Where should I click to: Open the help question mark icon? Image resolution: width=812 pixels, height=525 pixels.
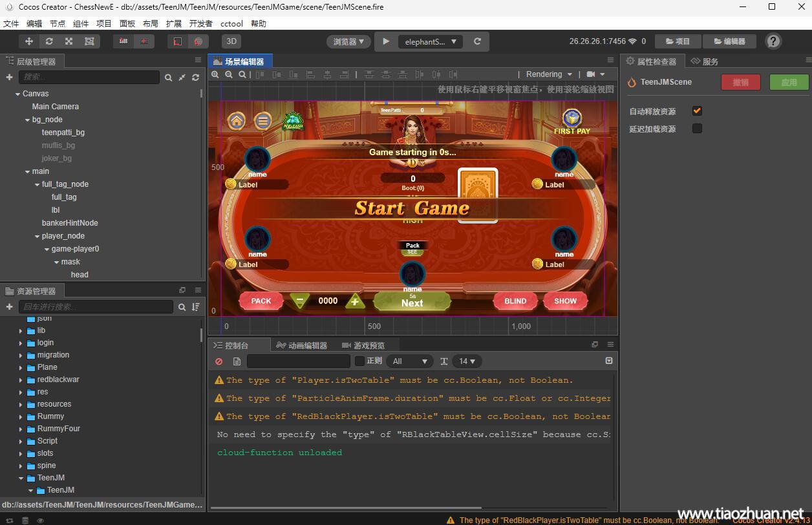773,41
